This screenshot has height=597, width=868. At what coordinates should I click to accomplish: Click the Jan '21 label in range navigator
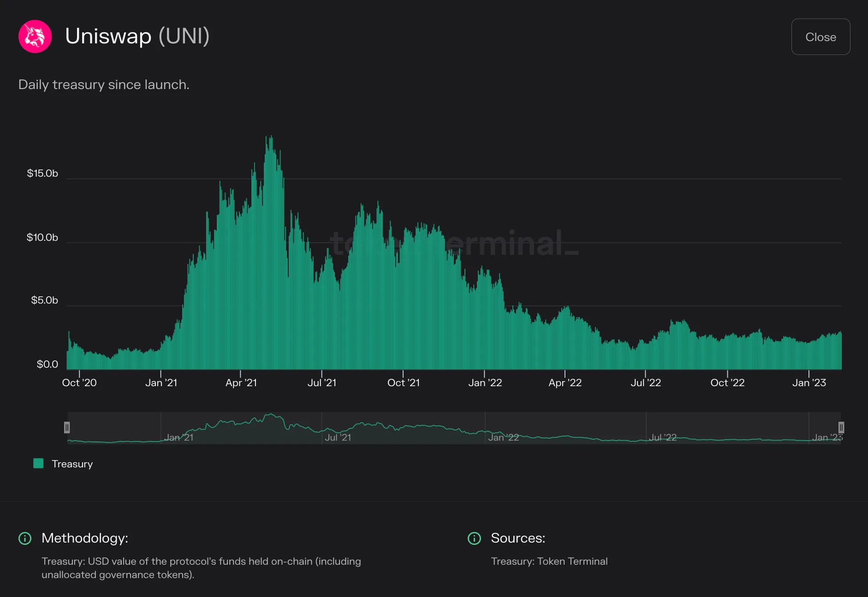[178, 437]
